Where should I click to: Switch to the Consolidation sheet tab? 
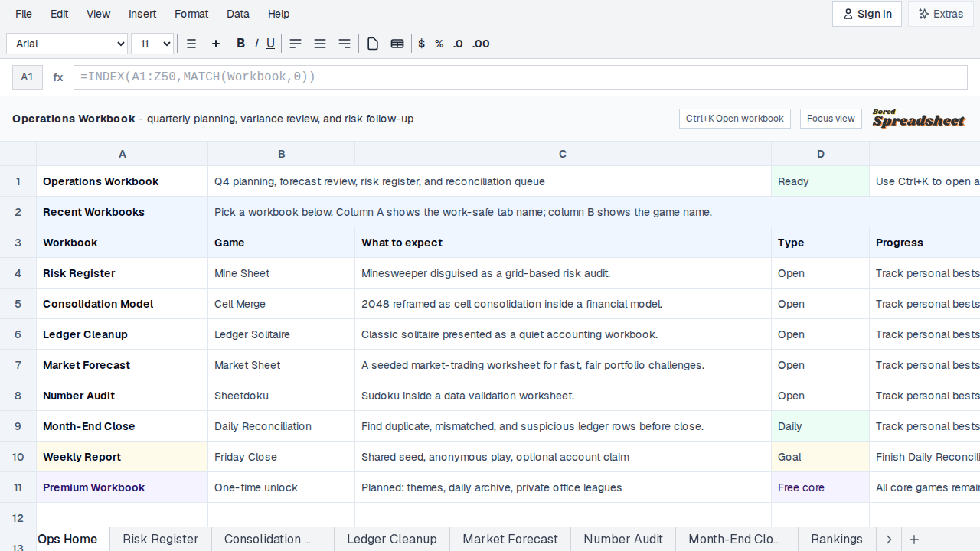point(273,540)
